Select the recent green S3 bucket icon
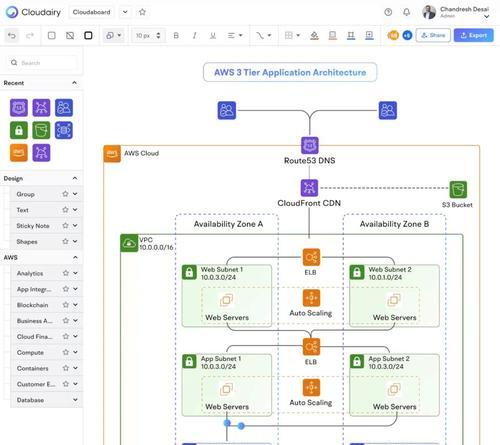 (x=41, y=130)
